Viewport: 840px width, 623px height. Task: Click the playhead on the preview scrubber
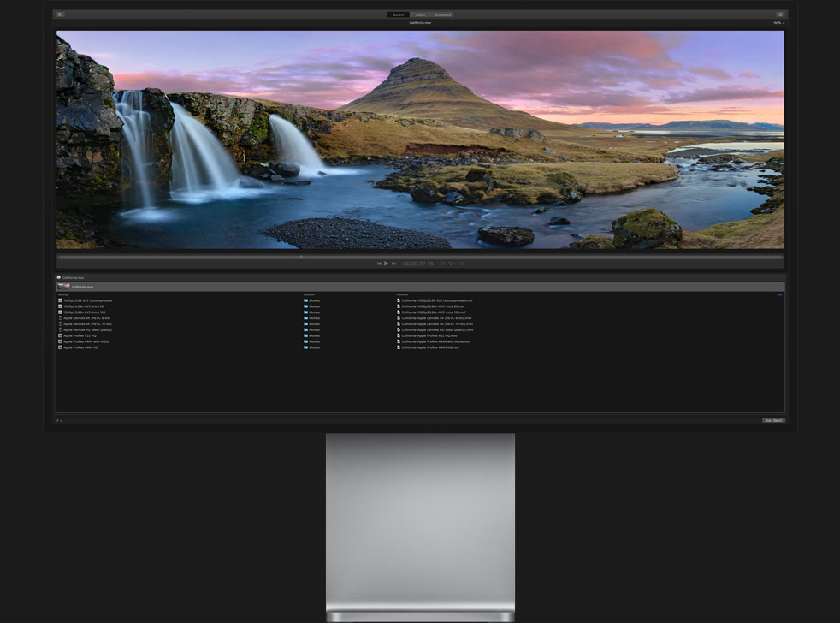(x=301, y=257)
